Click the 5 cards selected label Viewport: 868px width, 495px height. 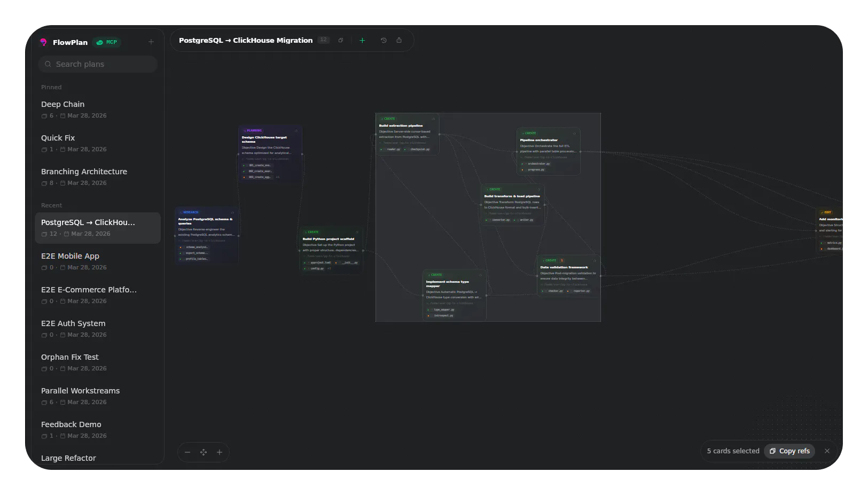(733, 451)
